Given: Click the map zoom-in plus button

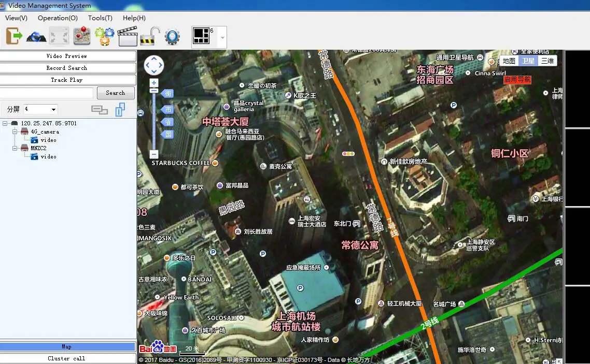Looking at the screenshot, I should click(154, 83).
